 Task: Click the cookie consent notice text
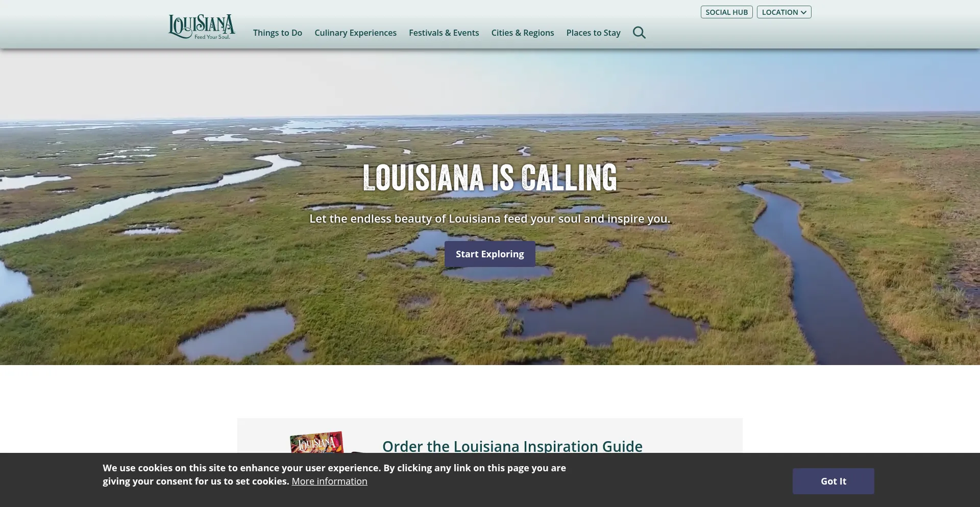click(334, 468)
